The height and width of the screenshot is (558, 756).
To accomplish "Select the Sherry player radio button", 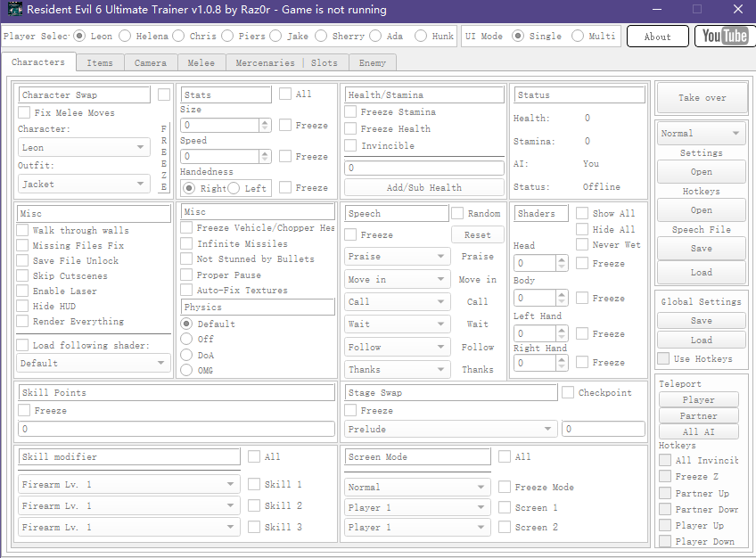I will [321, 37].
